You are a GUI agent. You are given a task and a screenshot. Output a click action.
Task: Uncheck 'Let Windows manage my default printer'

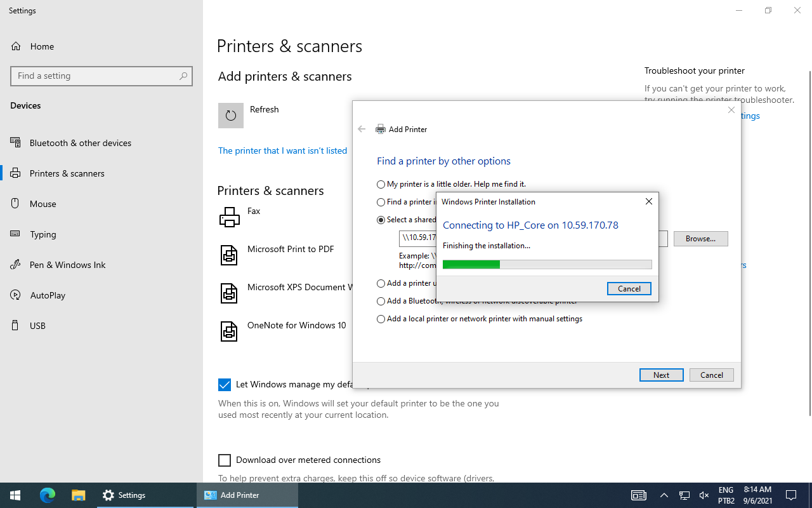[x=225, y=384]
